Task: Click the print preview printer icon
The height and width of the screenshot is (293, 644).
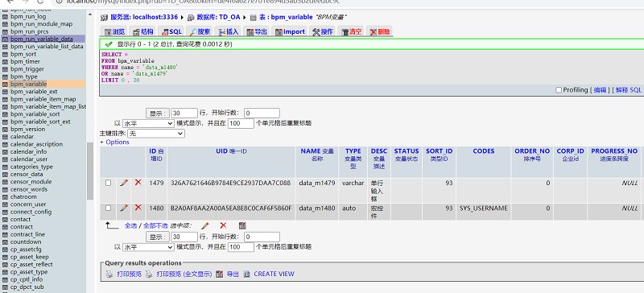Action: point(109,274)
